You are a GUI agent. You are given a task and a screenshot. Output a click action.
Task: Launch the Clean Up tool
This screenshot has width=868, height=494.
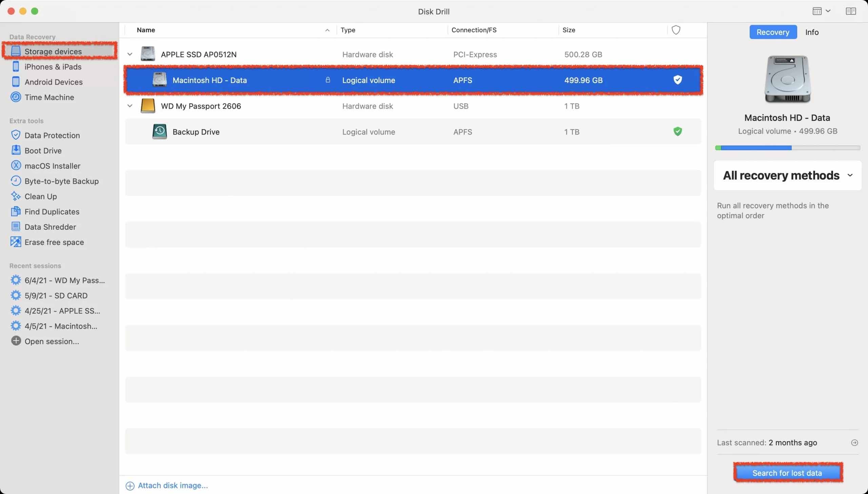pos(34,197)
